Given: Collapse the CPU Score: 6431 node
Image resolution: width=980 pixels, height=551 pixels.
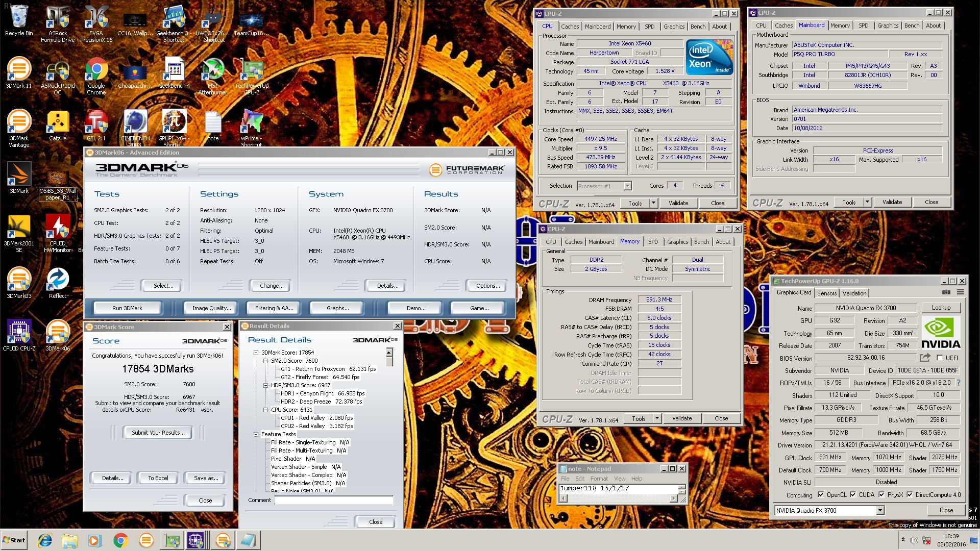Looking at the screenshot, I should coord(266,410).
